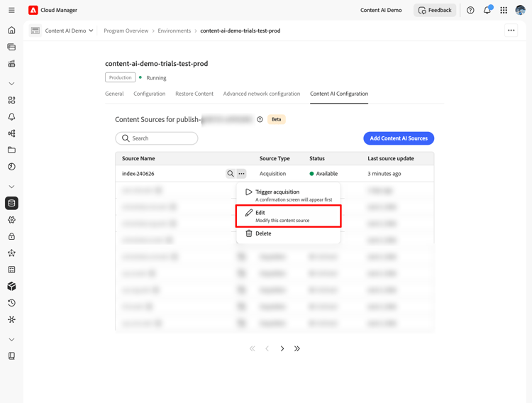Screen dimensions: 532x403
Task: Open the book documentation sidebar icon
Action: pos(11,355)
